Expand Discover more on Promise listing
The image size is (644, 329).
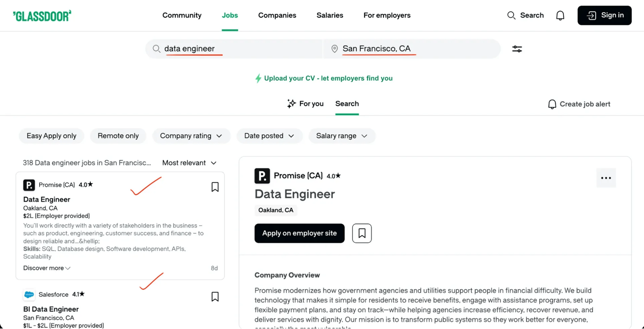tap(47, 268)
